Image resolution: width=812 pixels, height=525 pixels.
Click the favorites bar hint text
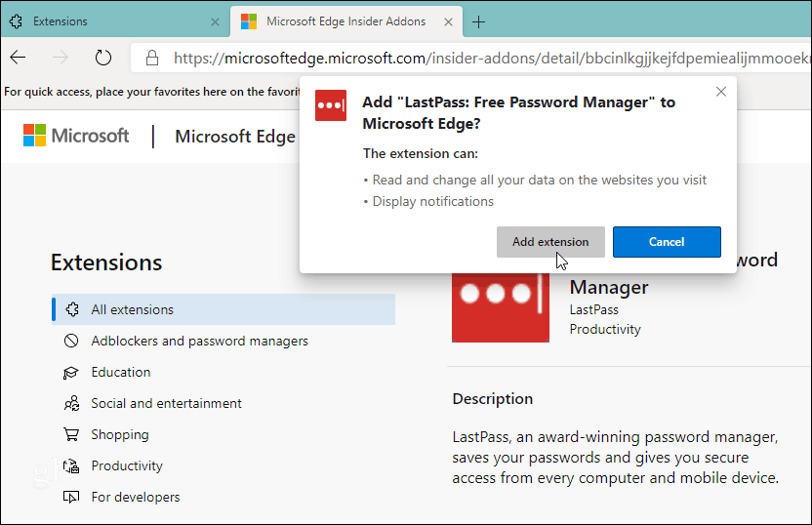[151, 92]
